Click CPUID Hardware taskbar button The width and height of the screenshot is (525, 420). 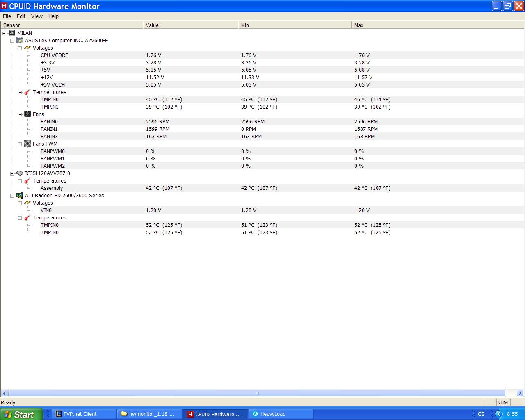click(x=215, y=414)
